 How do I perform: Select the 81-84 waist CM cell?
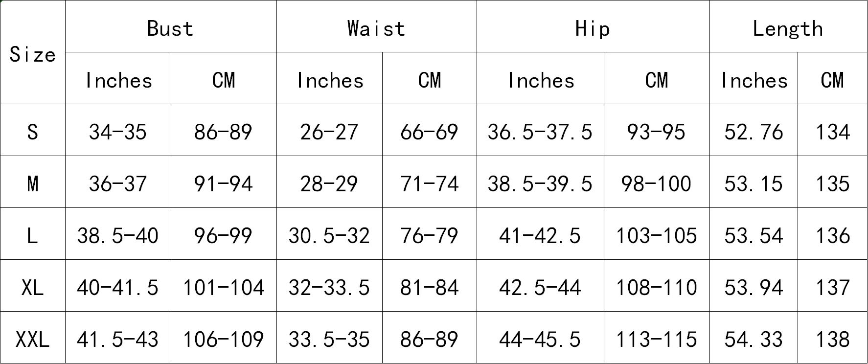(x=430, y=286)
